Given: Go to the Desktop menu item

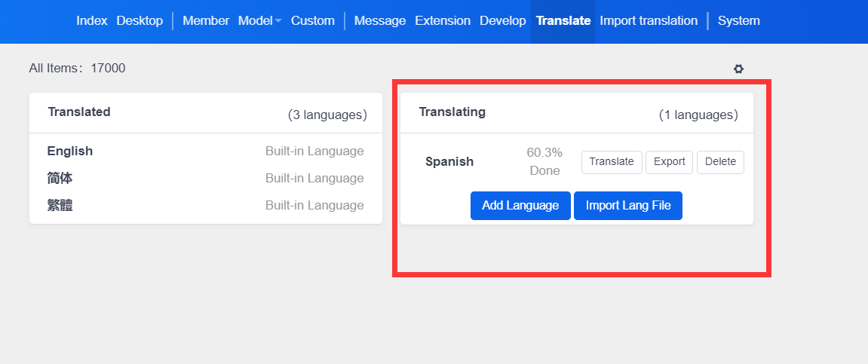Looking at the screenshot, I should tap(140, 21).
